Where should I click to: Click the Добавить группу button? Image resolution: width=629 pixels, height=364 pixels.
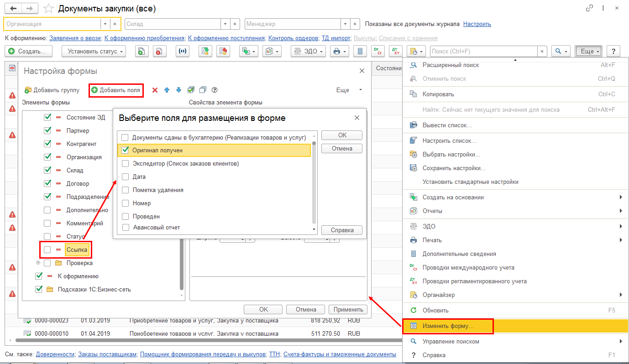pyautogui.click(x=52, y=90)
